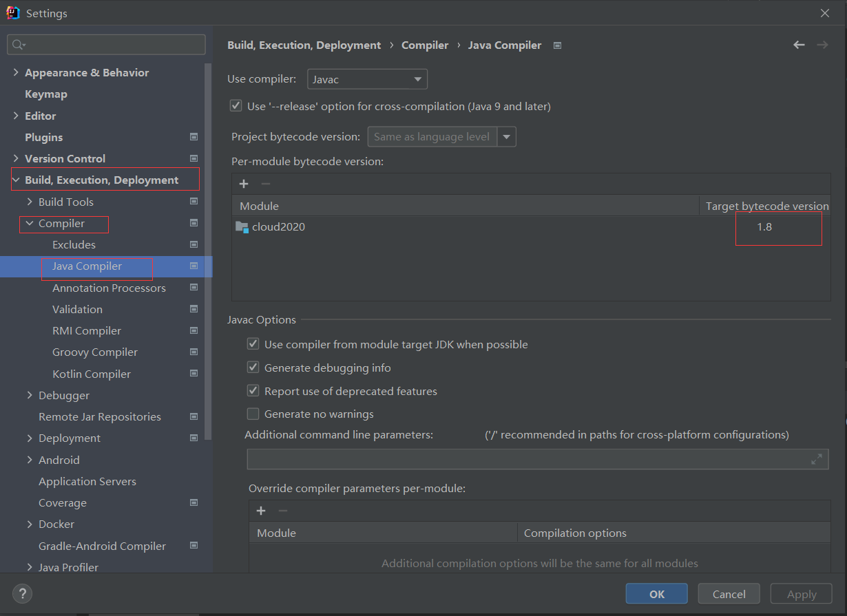Screen dimensions: 847x616
Task: Open the Project bytecode version dropdown arrow
Action: pos(507,136)
